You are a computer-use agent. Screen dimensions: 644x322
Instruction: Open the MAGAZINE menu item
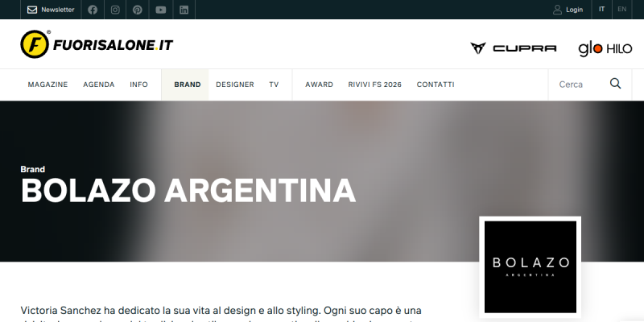point(47,85)
